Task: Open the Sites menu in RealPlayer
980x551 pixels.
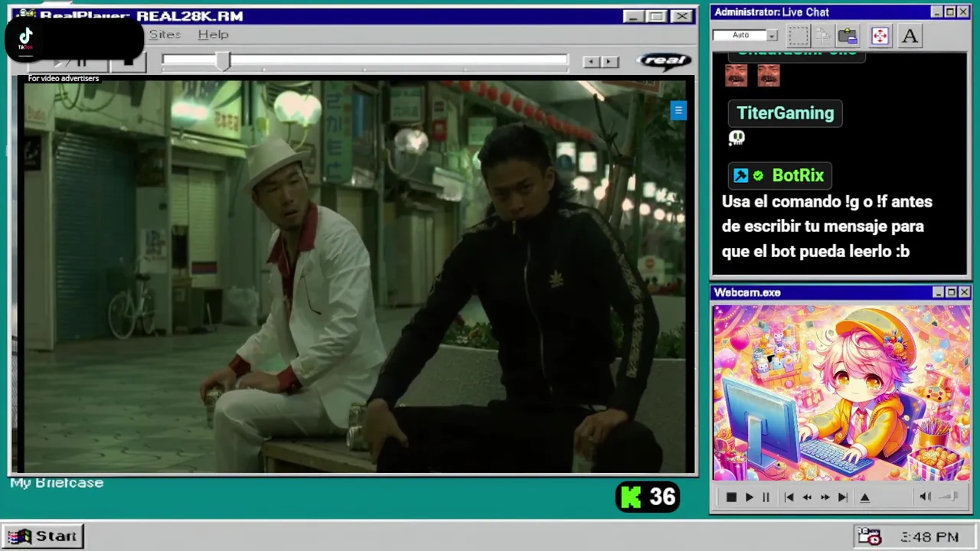Action: coord(165,34)
